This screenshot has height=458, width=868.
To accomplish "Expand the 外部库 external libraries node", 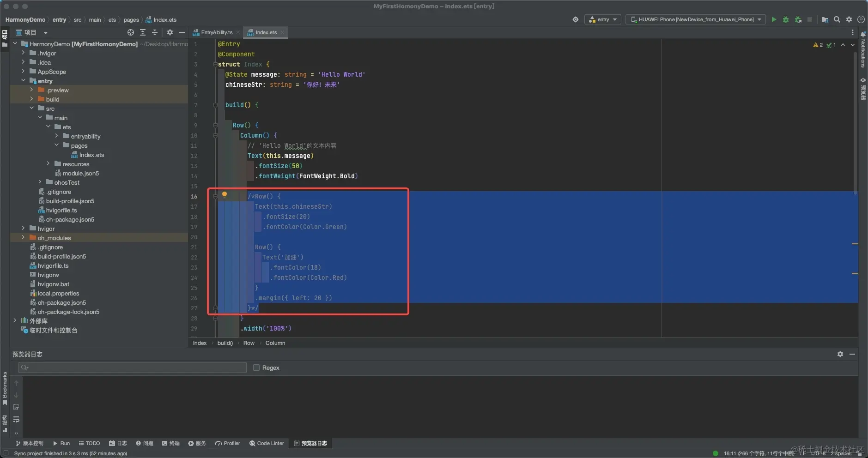I will pyautogui.click(x=15, y=320).
